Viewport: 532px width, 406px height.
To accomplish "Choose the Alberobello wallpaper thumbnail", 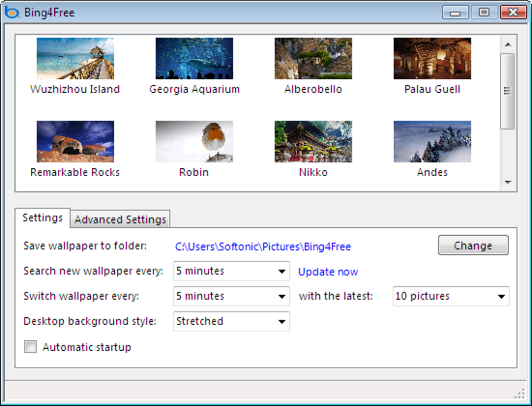I will [x=313, y=58].
